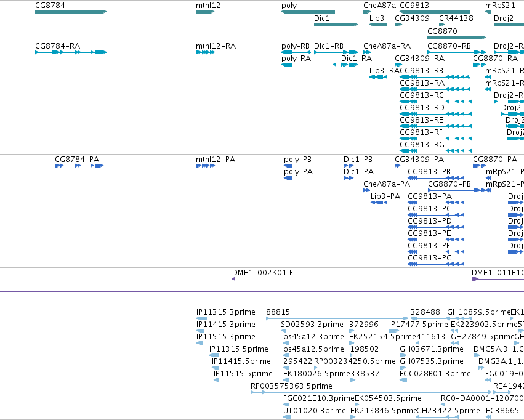524x420 pixels.
Task: Select the Lip3-PA protein feature
Action: click(x=379, y=203)
